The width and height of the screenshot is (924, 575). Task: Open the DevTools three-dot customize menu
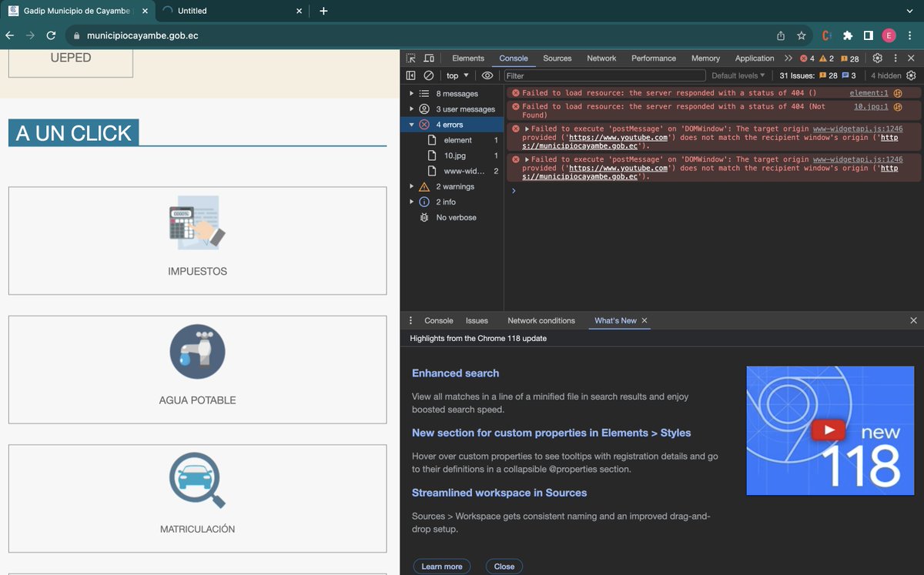896,58
